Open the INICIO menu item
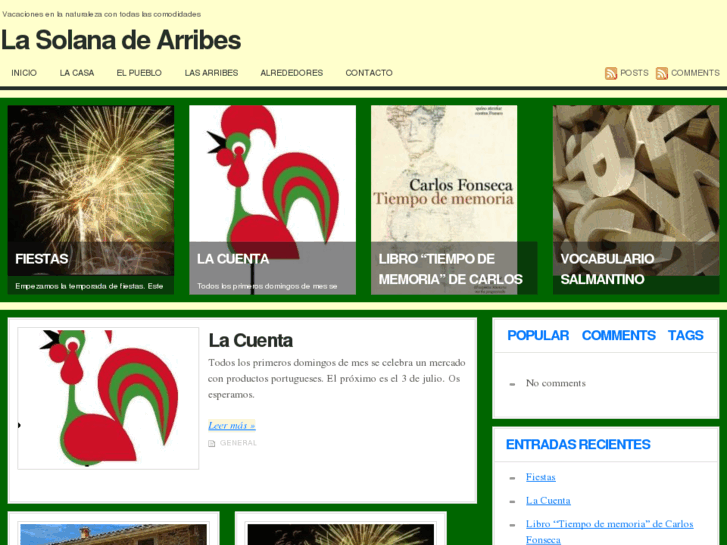This screenshot has height=545, width=727. coord(24,73)
